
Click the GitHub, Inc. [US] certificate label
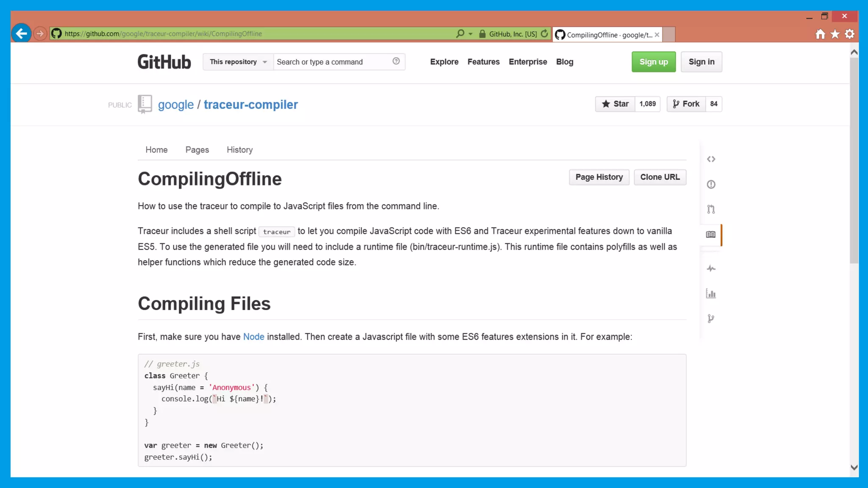(x=513, y=34)
